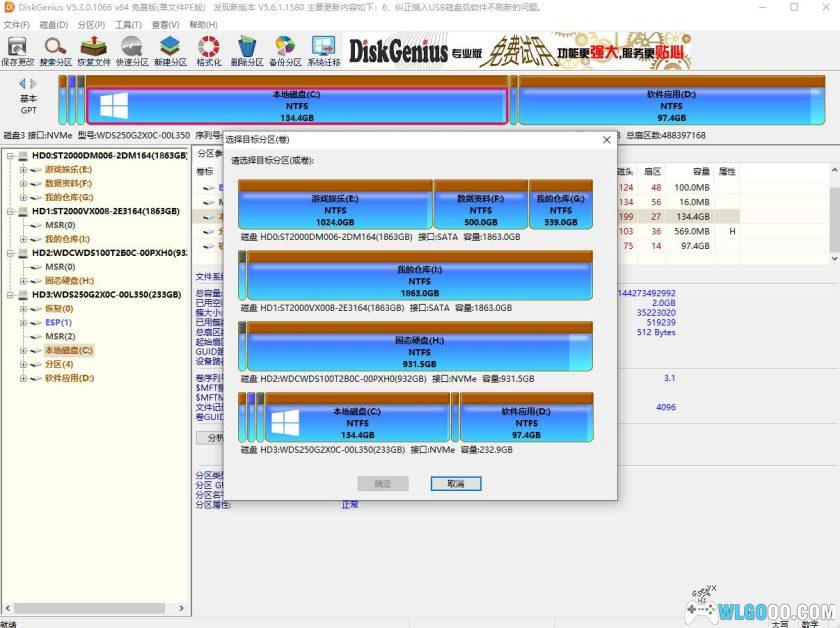Launch 恢复文件 (Recover Files) from the toolbar

coord(92,48)
